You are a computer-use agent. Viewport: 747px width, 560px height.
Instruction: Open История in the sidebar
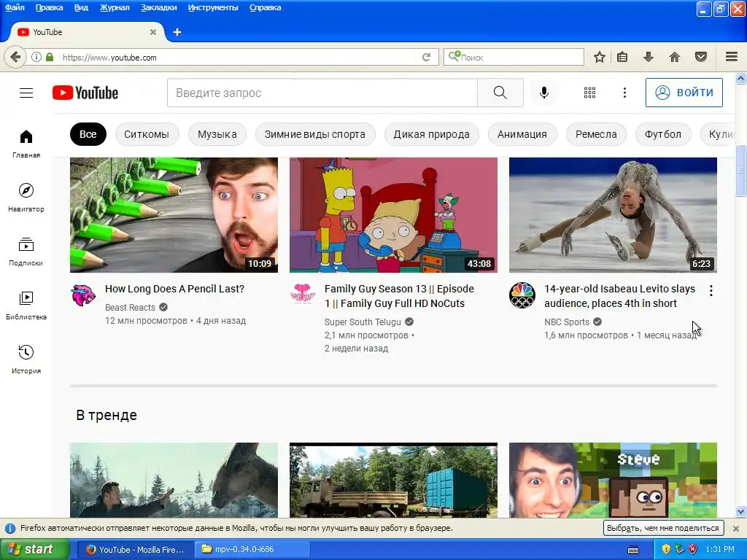tap(26, 359)
